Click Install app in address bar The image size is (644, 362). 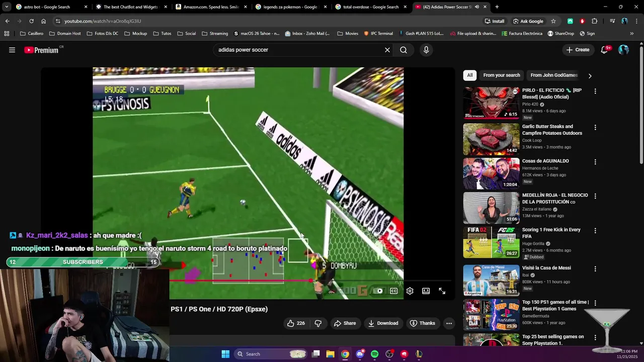pos(494,21)
